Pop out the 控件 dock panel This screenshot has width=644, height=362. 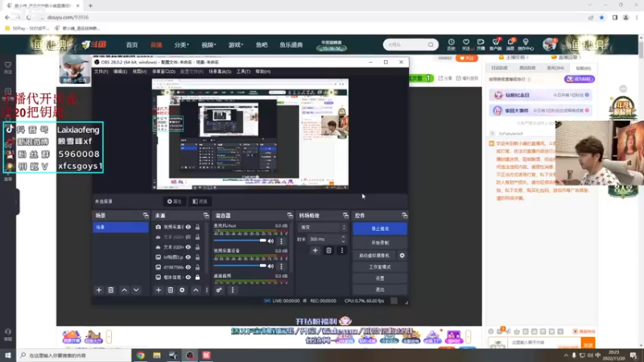404,216
